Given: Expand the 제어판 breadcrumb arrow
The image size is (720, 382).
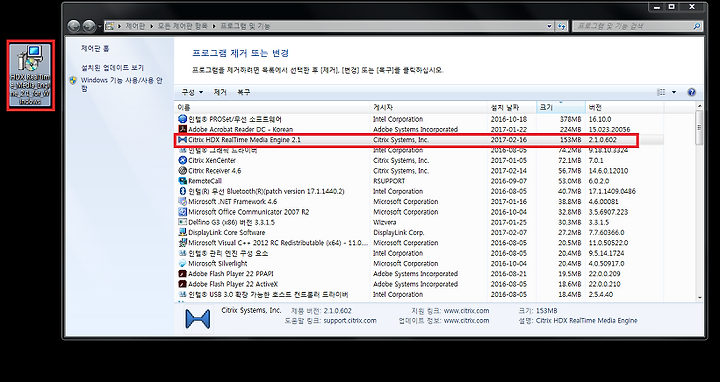Looking at the screenshot, I should 152,26.
